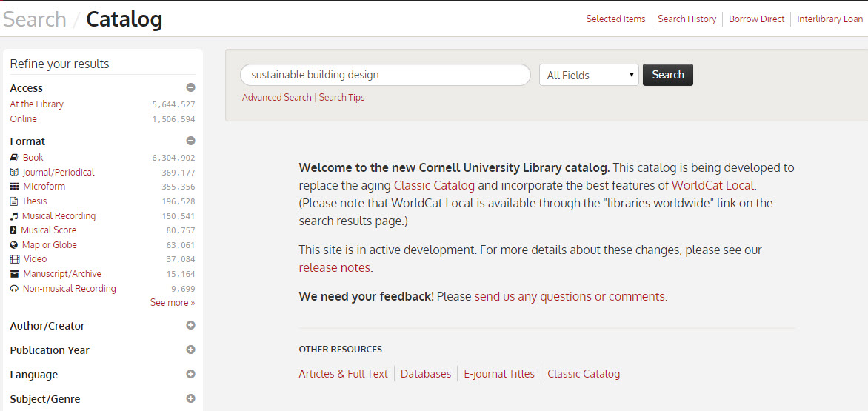The image size is (868, 411).
Task: Collapse the Format facet
Action: click(x=190, y=141)
